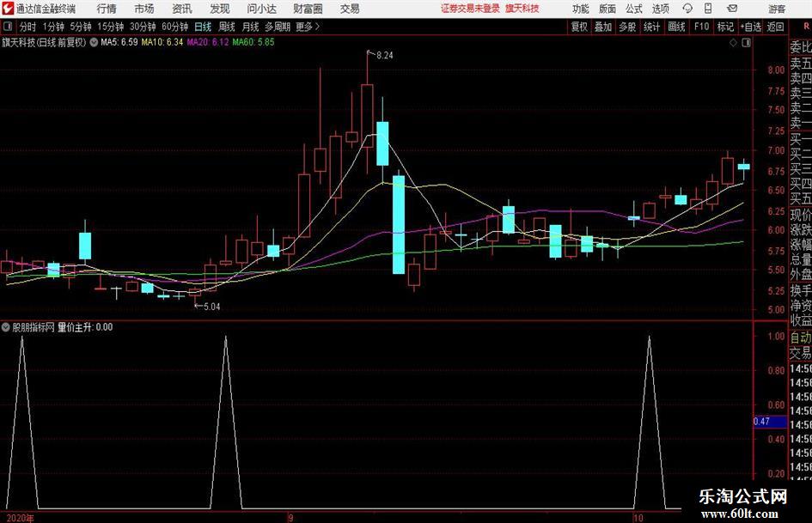Click the 旗天科技(日线 前复权) chart title
Viewport: 812px width, 523px height.
(x=44, y=42)
